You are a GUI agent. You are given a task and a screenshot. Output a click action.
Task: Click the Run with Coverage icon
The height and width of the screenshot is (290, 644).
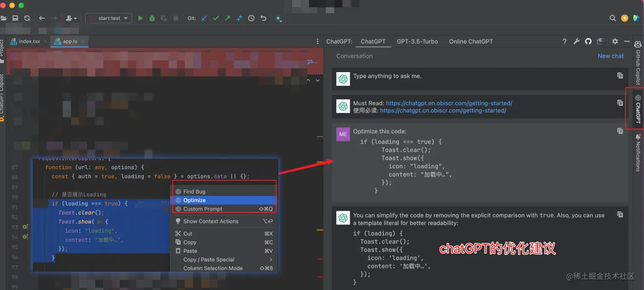click(164, 18)
